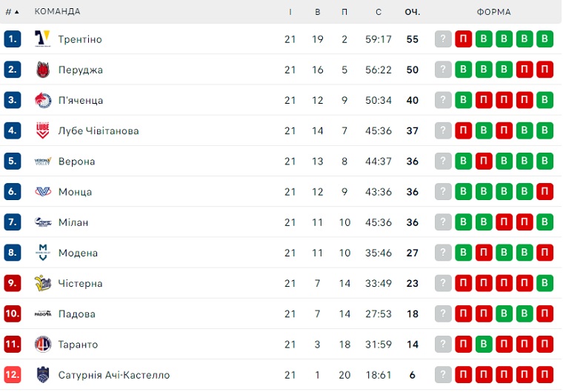
Task: Click the Трентіно team logo
Action: (43, 39)
